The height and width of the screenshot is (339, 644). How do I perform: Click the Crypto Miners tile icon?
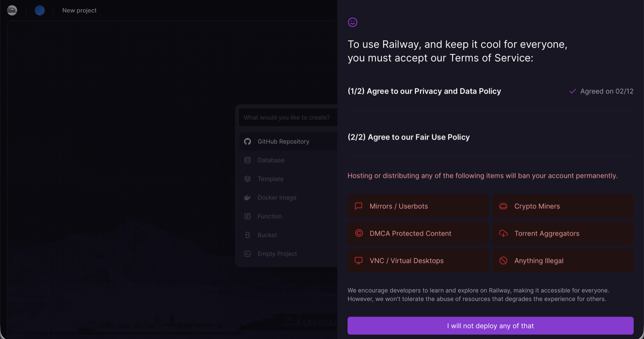tap(503, 206)
